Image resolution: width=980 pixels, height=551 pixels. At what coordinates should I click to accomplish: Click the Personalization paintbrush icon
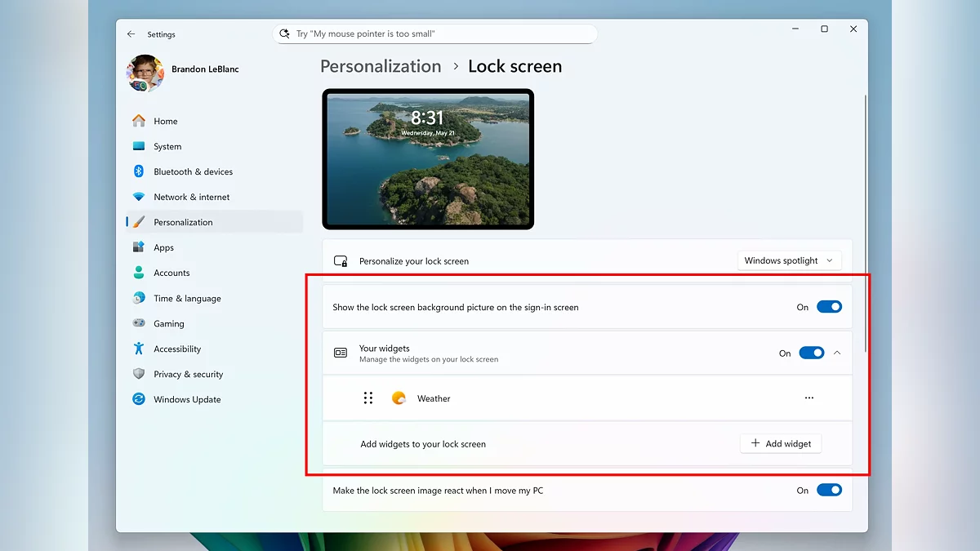click(x=139, y=222)
